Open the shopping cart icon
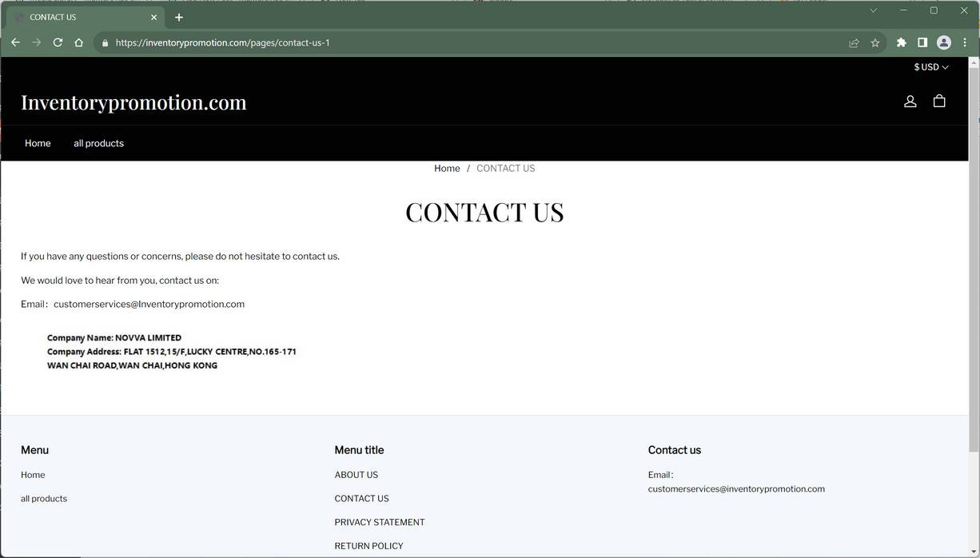This screenshot has height=558, width=980. click(x=939, y=101)
